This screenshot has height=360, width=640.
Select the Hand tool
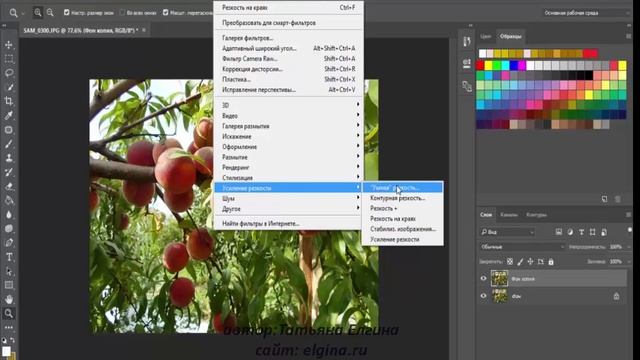tap(9, 299)
